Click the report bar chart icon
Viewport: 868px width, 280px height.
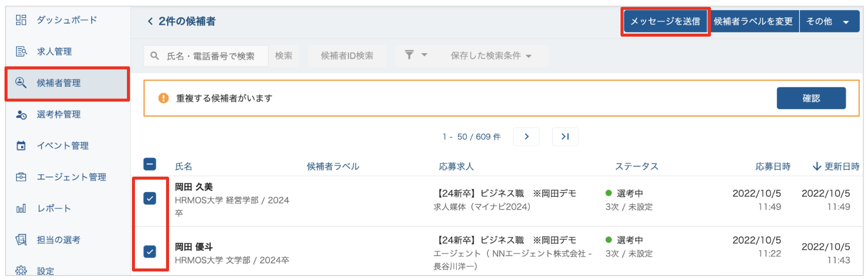[21, 208]
